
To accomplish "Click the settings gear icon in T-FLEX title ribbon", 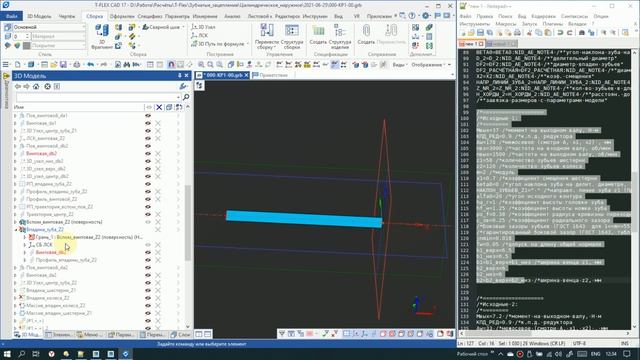I will pos(426,16).
